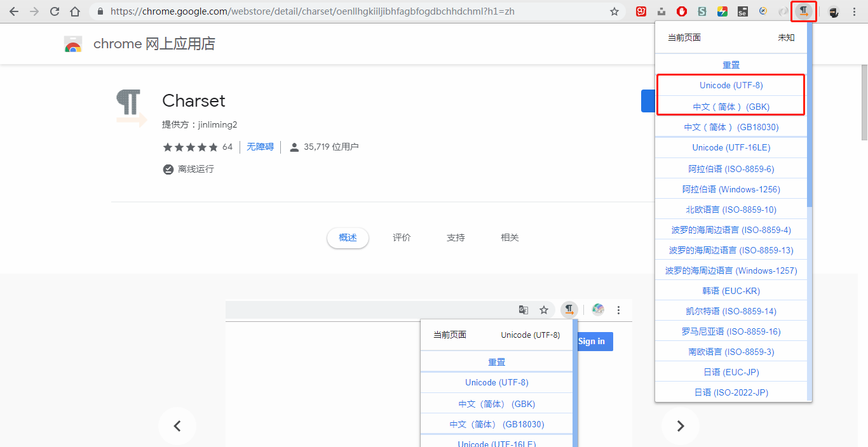Click the 当前页面 label in popup

(684, 37)
